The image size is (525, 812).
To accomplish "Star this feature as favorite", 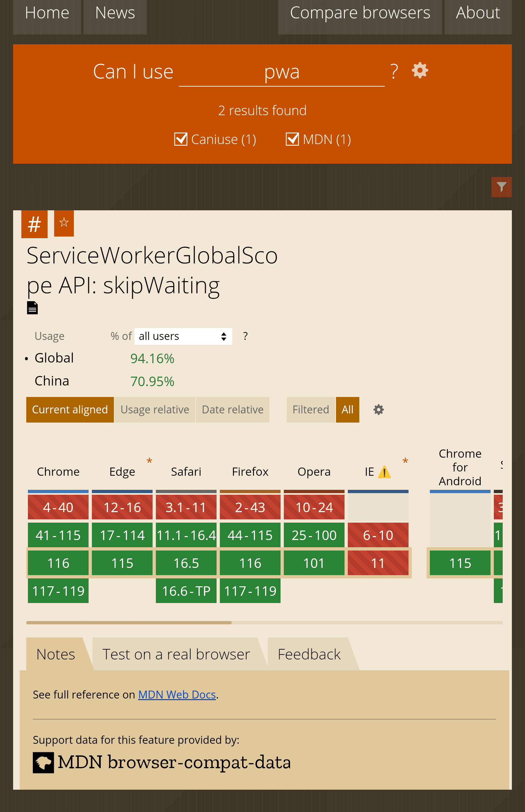I will (x=64, y=223).
